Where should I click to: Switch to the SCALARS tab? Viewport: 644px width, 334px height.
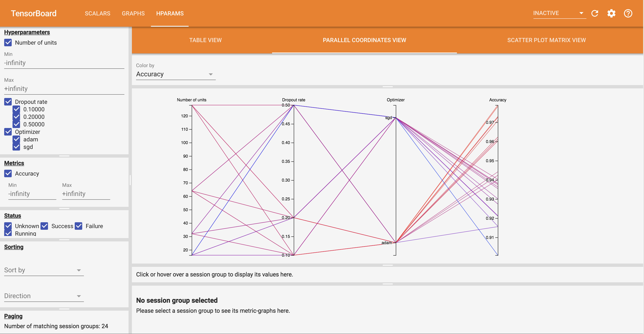click(x=97, y=14)
